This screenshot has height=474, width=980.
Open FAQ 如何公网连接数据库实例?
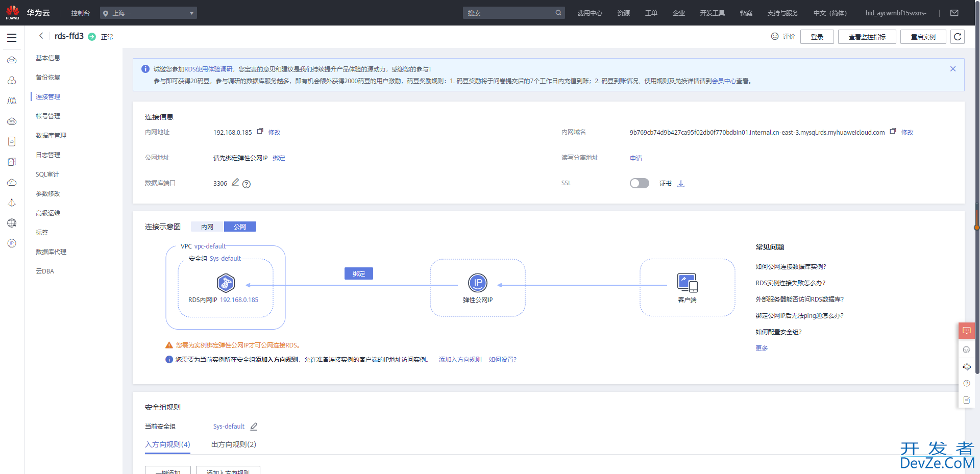click(791, 267)
